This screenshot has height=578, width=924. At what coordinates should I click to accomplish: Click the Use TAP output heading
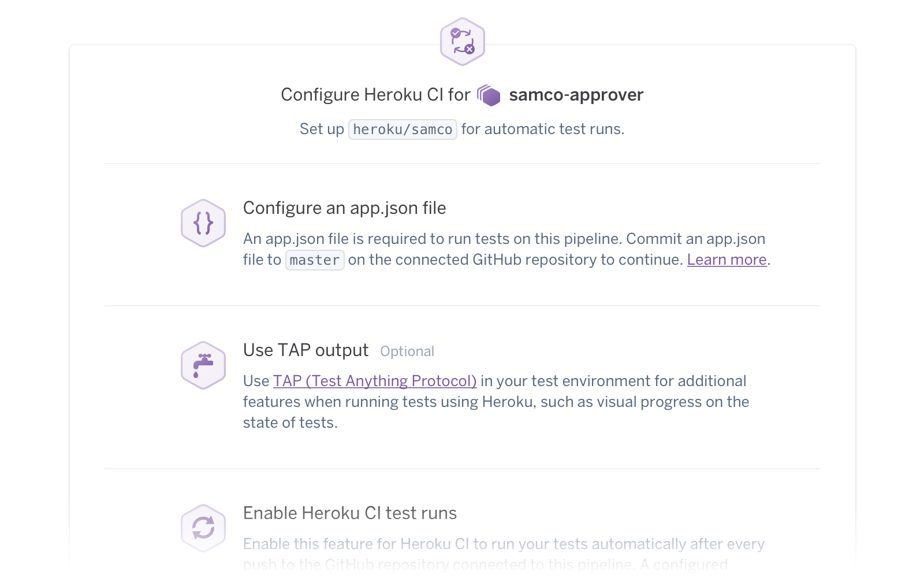[x=305, y=350]
